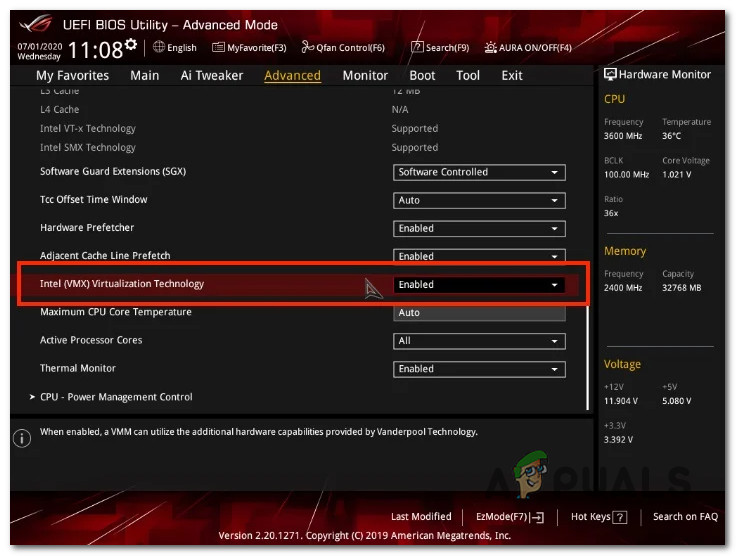Click Hot Keys label
Screen dimensions: 736x556
tap(590, 517)
